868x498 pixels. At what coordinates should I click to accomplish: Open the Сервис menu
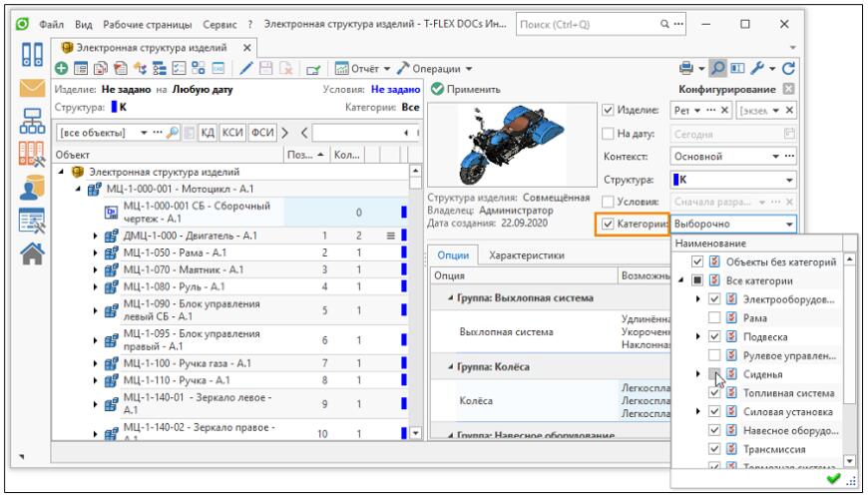coord(219,24)
